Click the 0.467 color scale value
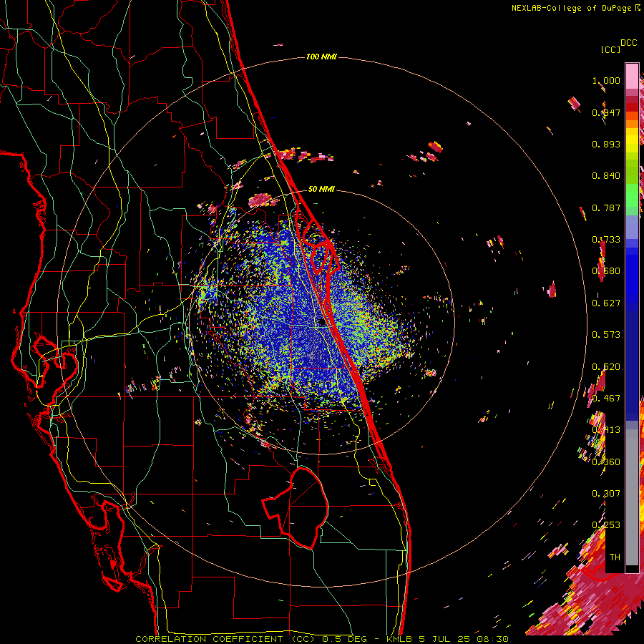 (606, 399)
